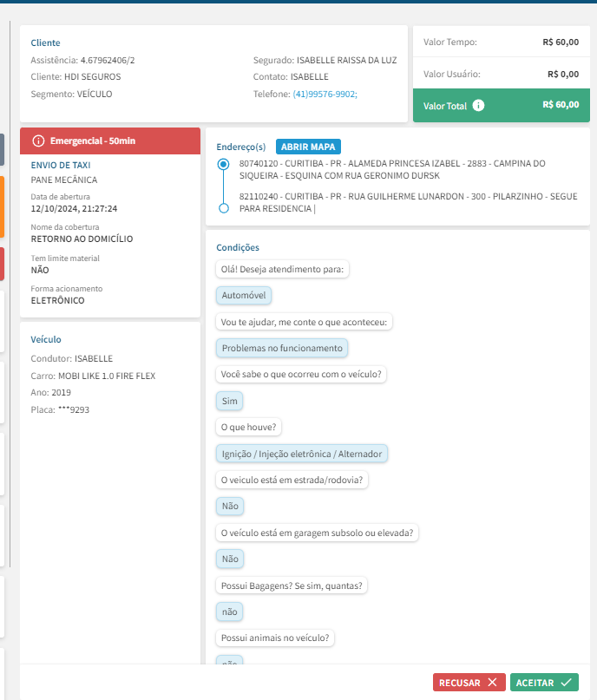The height and width of the screenshot is (700, 597).
Task: Click the Possui Bagagens? question bubble
Action: tap(292, 586)
